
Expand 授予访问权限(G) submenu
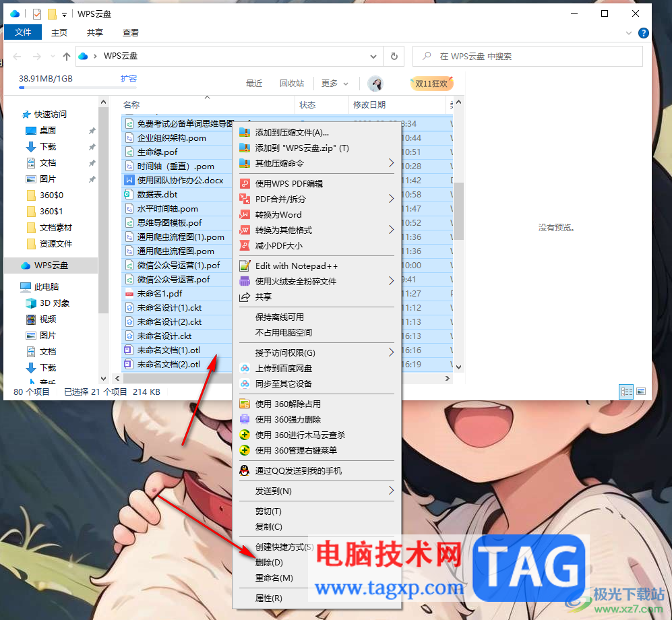tap(317, 353)
